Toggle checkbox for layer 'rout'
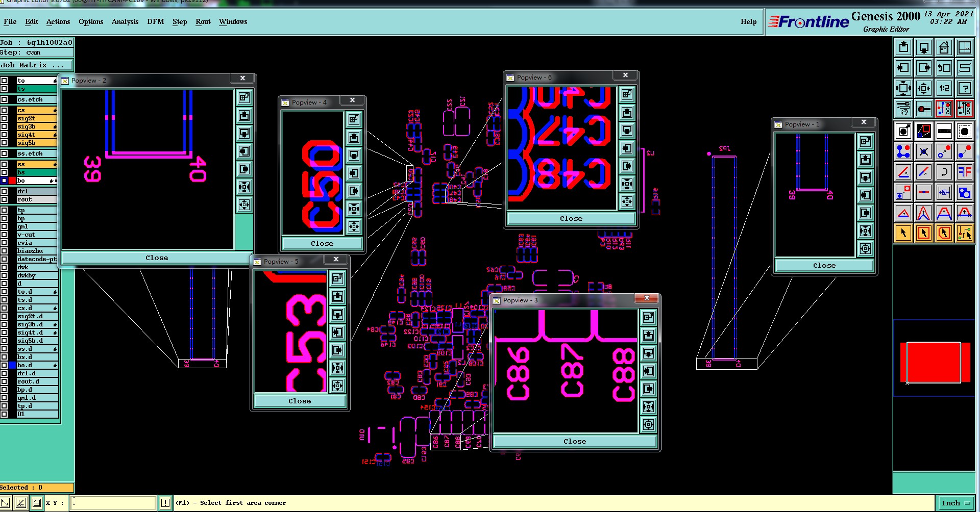 (4, 199)
